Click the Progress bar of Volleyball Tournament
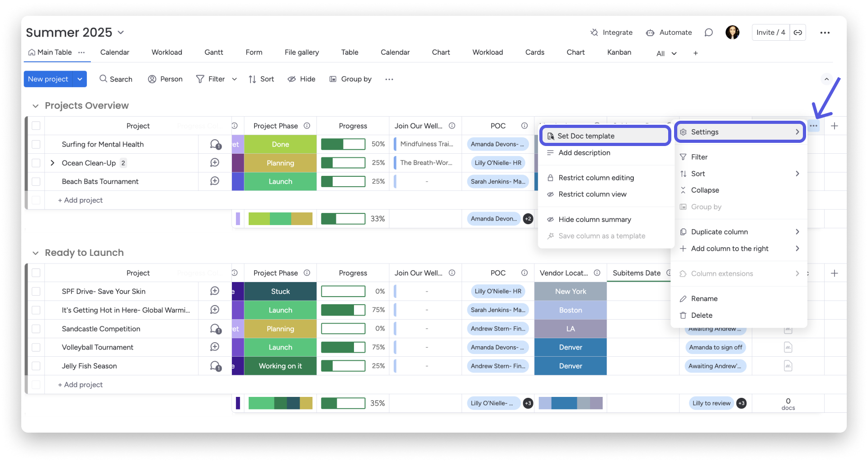This screenshot has width=868, height=462. pos(343,347)
